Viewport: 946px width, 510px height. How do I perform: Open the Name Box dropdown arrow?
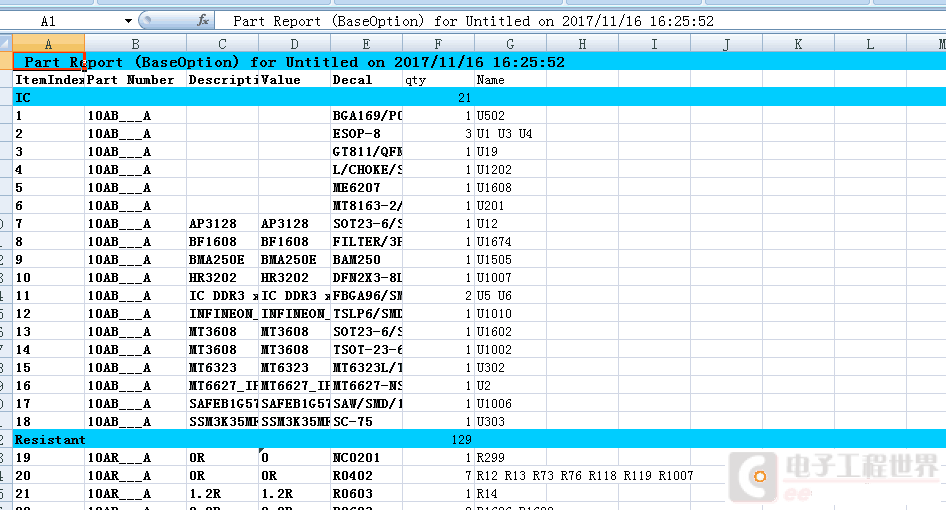(x=128, y=21)
